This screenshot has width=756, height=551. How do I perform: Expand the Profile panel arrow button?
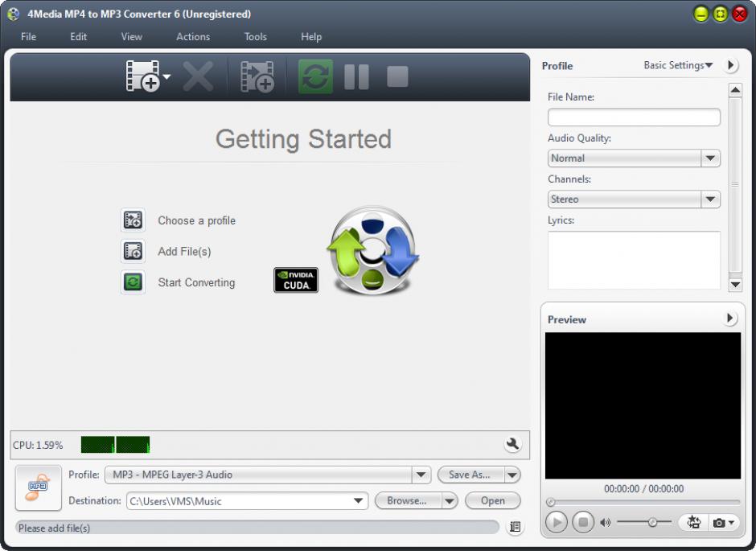[x=731, y=65]
